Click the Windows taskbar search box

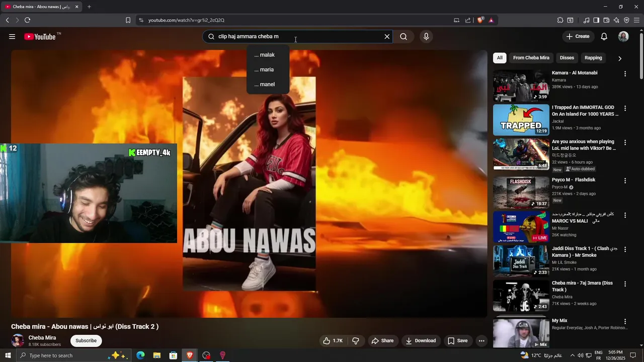(x=73, y=355)
